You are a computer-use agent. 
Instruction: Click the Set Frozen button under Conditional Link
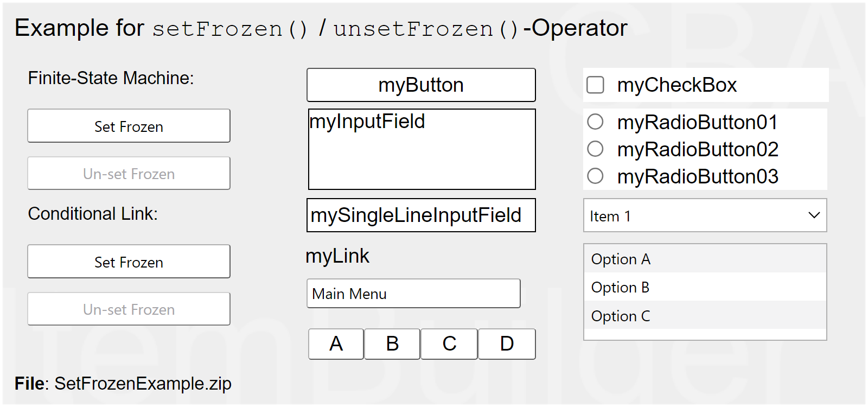coord(129,262)
